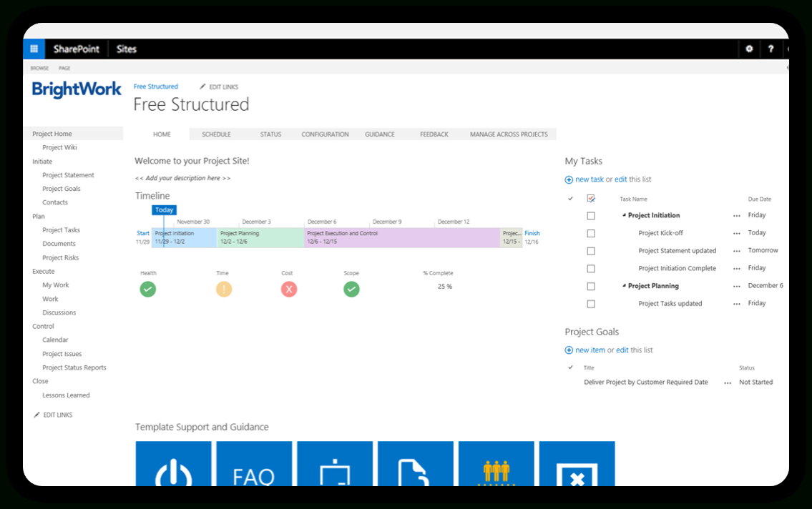
Task: Select the HOME tab
Action: pyautogui.click(x=162, y=134)
